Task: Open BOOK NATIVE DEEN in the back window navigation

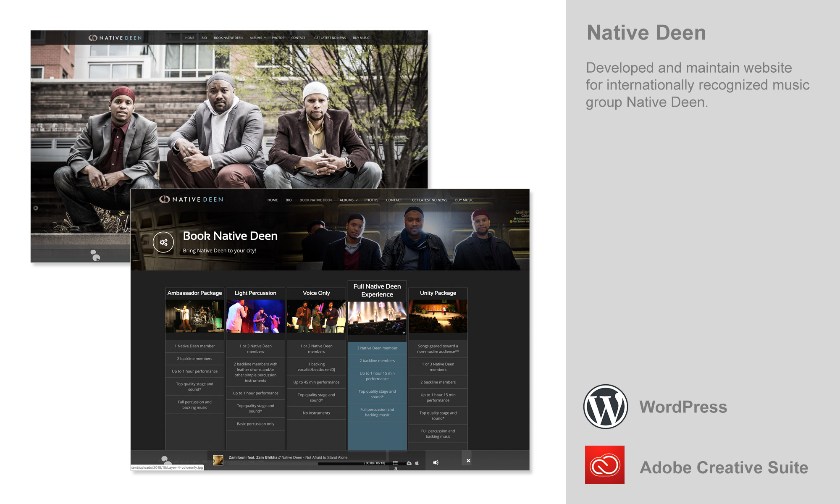Action: pos(228,38)
